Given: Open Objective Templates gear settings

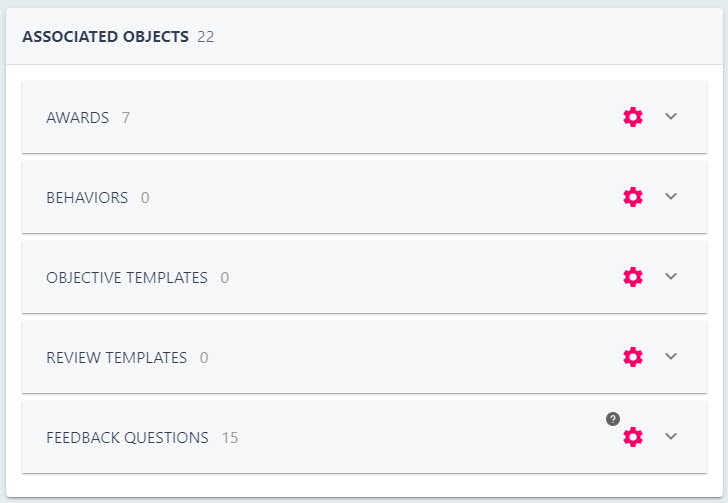Looking at the screenshot, I should (x=633, y=277).
